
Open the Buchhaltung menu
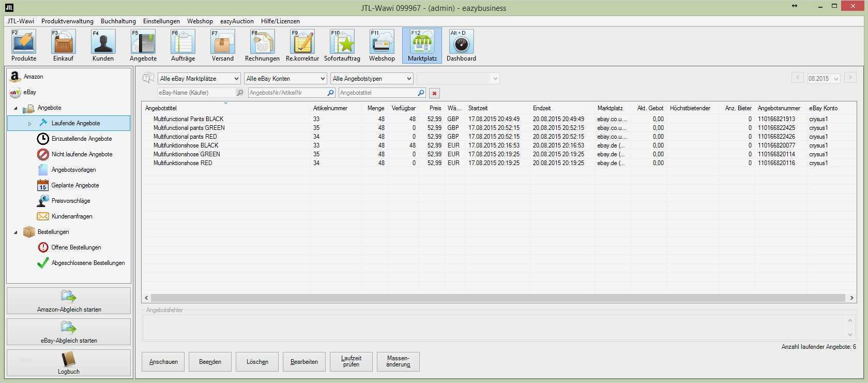(118, 21)
